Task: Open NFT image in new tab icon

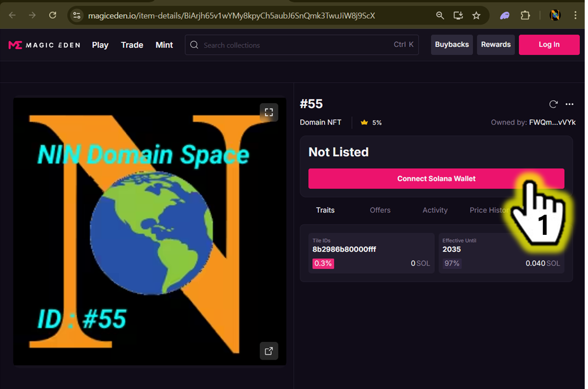Action: (x=268, y=351)
